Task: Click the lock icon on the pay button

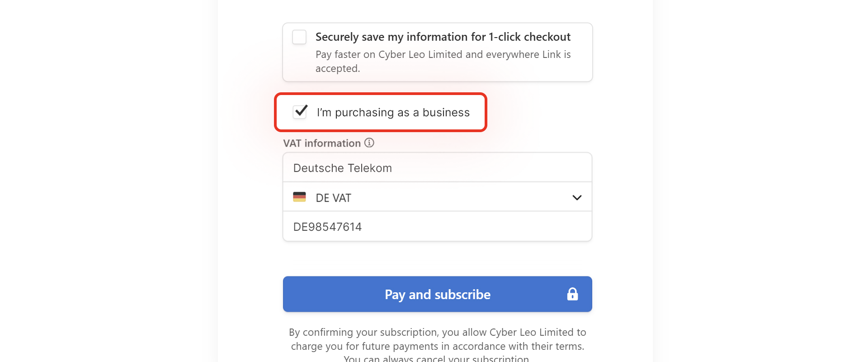Action: coord(572,294)
